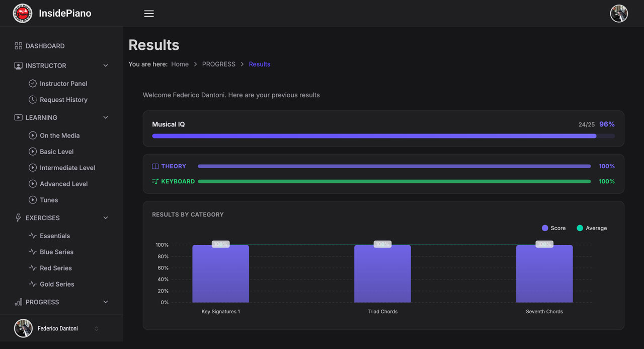644x349 pixels.
Task: Open Blue Series exercises
Action: pyautogui.click(x=57, y=252)
